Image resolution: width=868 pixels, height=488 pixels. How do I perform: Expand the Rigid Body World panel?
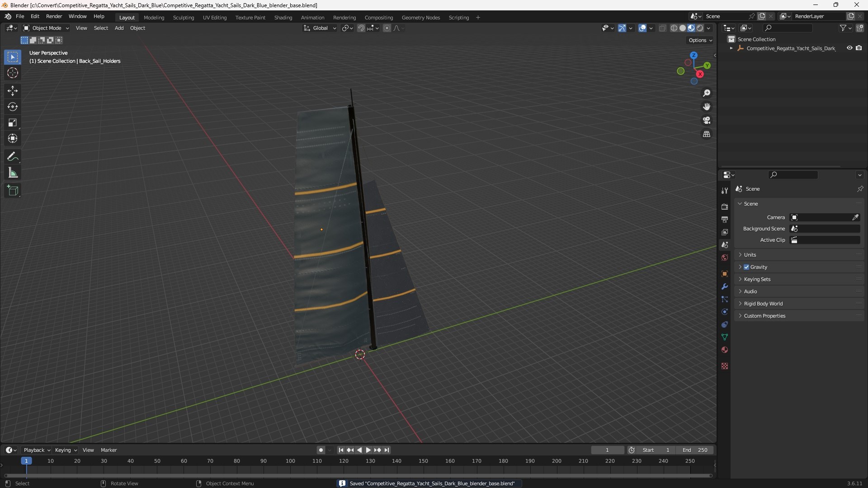click(763, 304)
